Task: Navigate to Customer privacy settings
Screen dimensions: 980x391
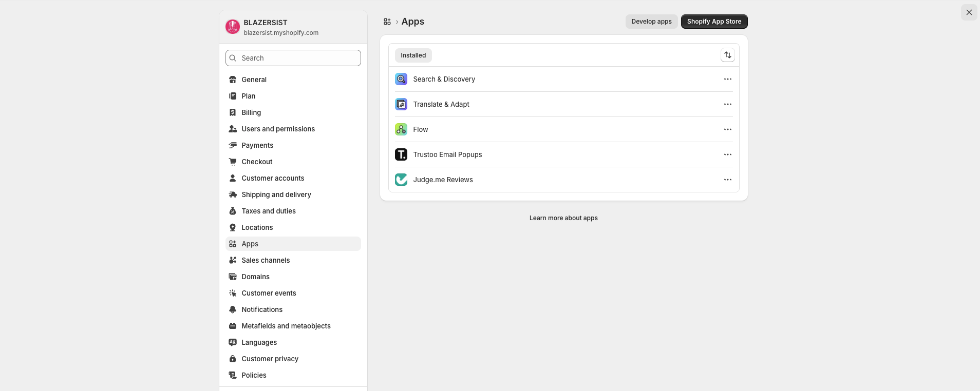Action: (x=270, y=359)
